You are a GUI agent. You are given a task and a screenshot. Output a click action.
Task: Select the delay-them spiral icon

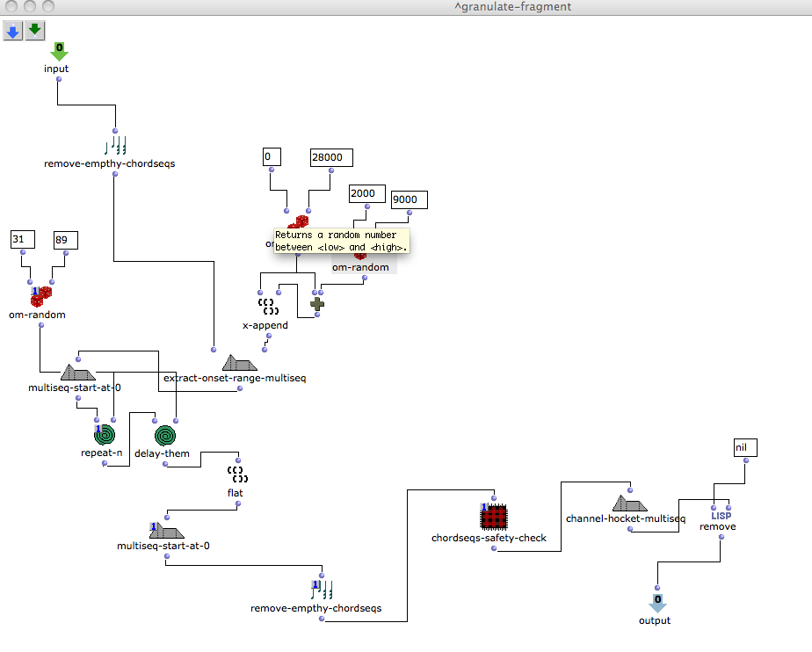click(164, 435)
